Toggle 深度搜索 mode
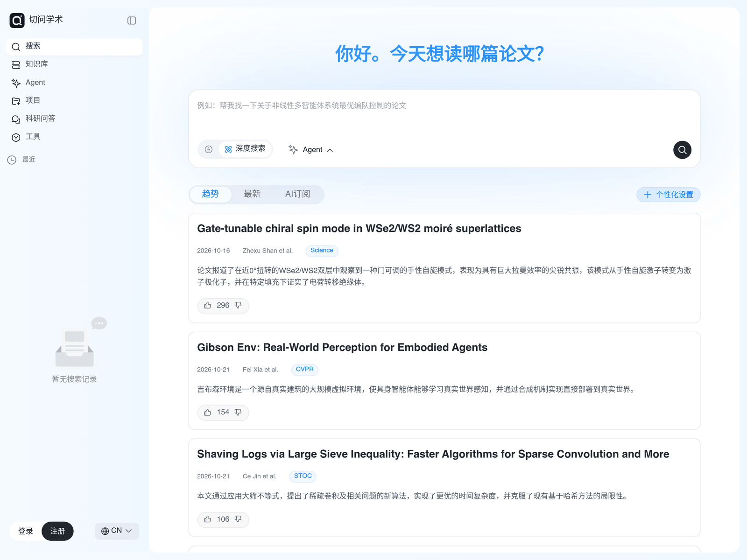 point(245,149)
